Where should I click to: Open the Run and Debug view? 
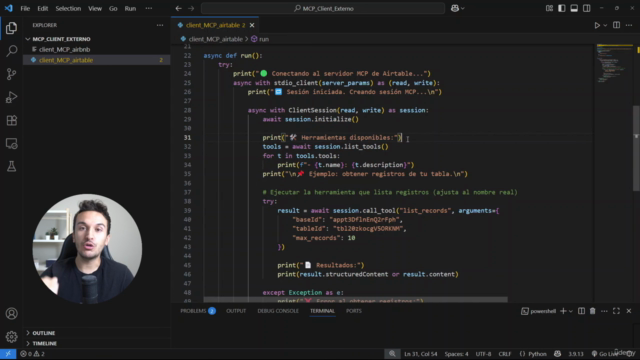[11, 97]
